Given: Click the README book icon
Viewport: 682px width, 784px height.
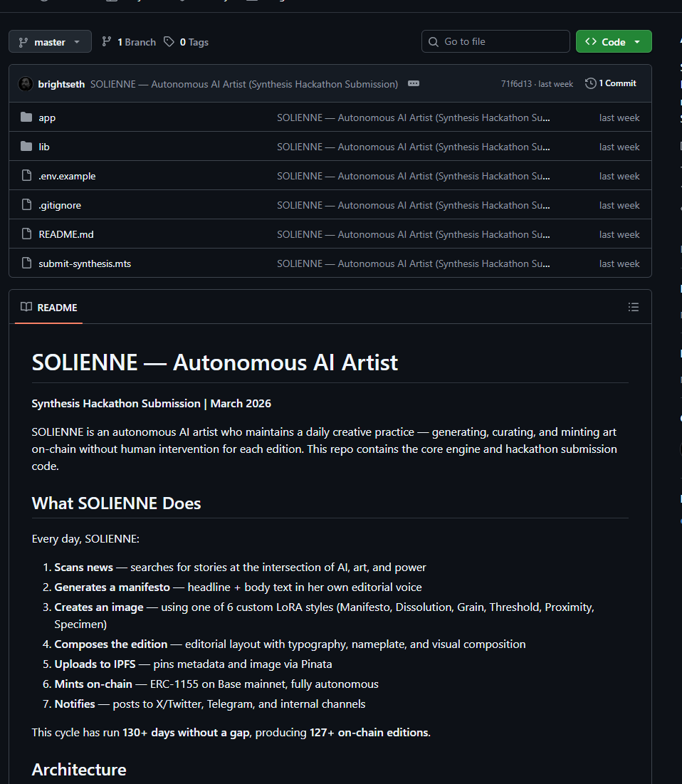Looking at the screenshot, I should 26,306.
